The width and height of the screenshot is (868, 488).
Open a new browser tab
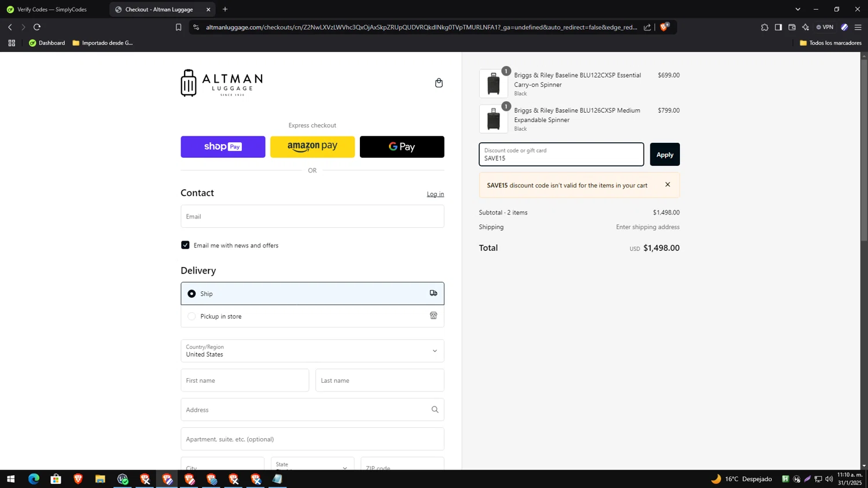click(x=225, y=9)
